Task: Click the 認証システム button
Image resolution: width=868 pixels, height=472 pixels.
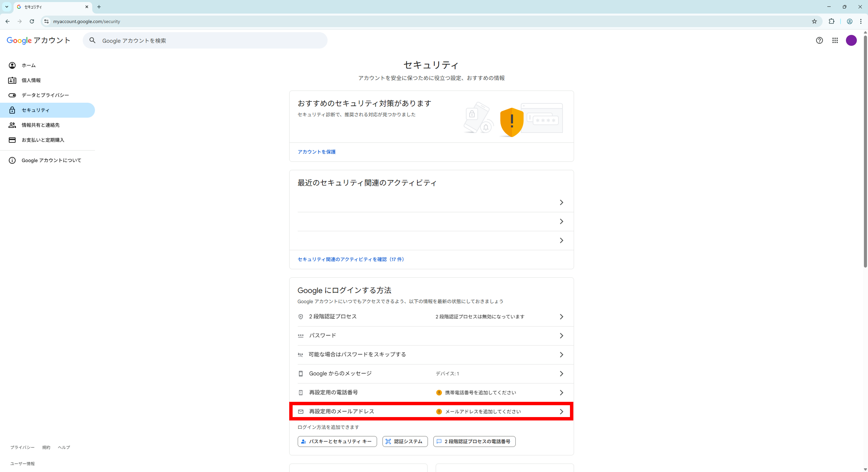Action: (405, 441)
